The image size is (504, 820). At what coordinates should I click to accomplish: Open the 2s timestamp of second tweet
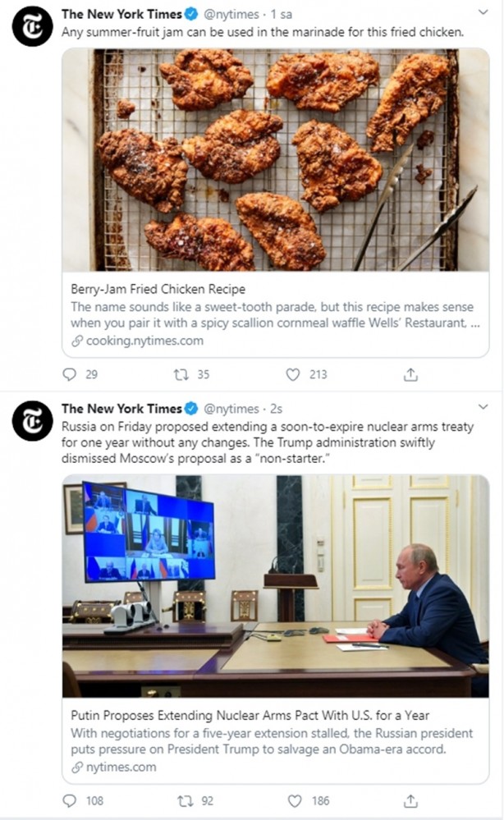pyautogui.click(x=277, y=409)
